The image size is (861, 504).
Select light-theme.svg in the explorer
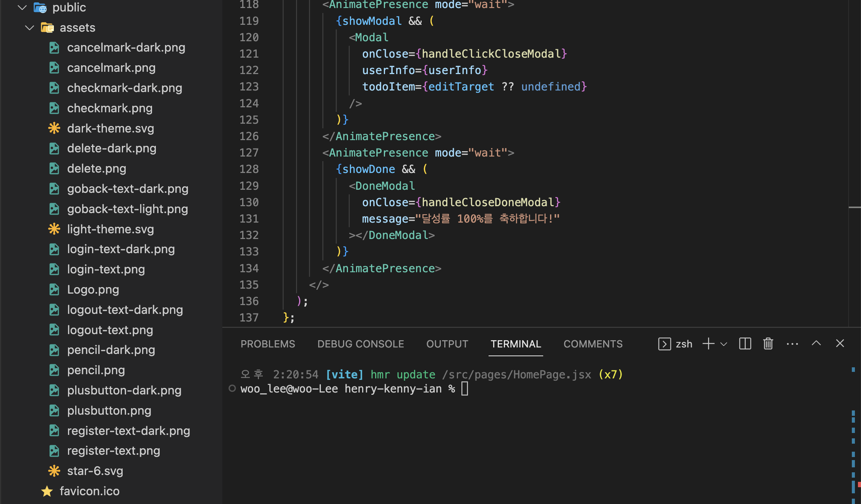[x=110, y=229]
